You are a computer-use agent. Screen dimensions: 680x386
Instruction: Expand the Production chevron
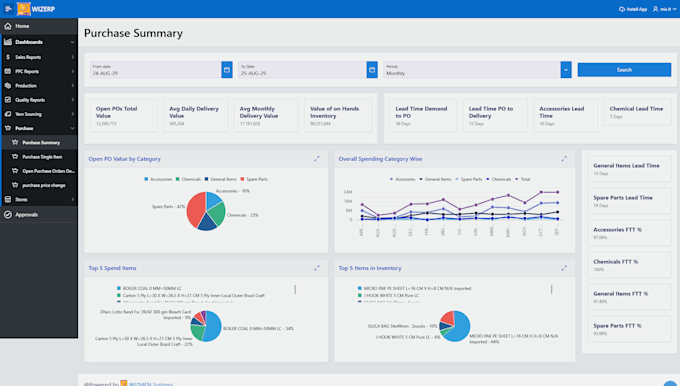72,85
